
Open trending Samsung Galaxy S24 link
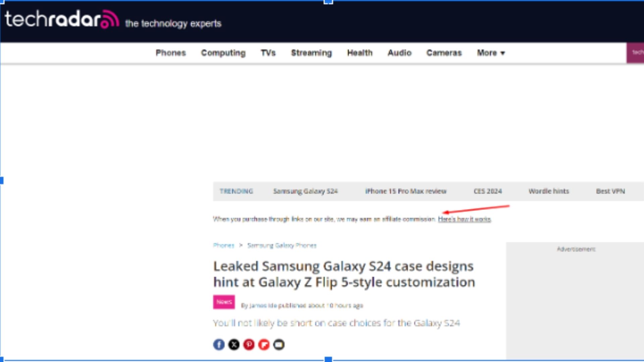[x=306, y=191]
